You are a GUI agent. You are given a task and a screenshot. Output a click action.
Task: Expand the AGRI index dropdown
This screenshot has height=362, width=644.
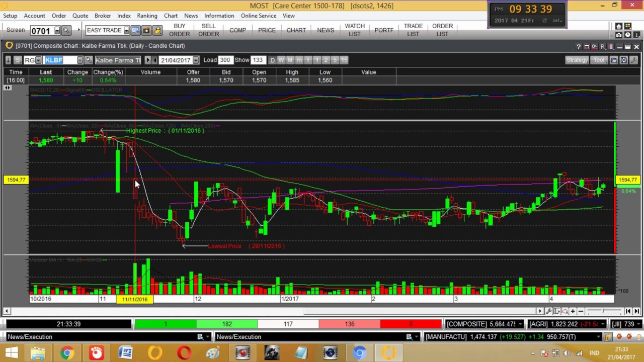pos(603,324)
